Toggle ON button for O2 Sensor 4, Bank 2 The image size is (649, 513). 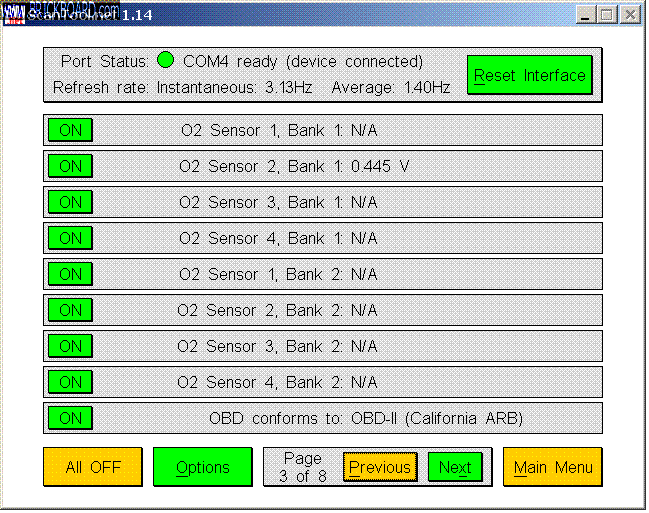pos(70,382)
